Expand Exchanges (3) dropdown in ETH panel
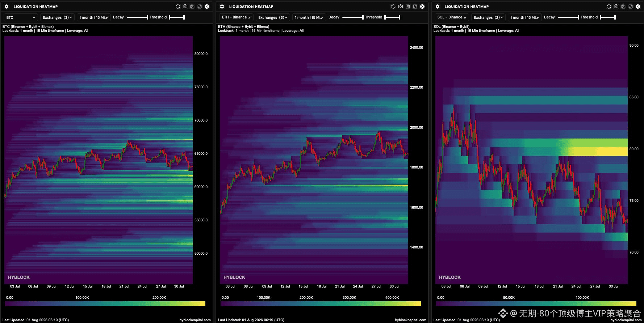This screenshot has width=644, height=323. pos(273,17)
